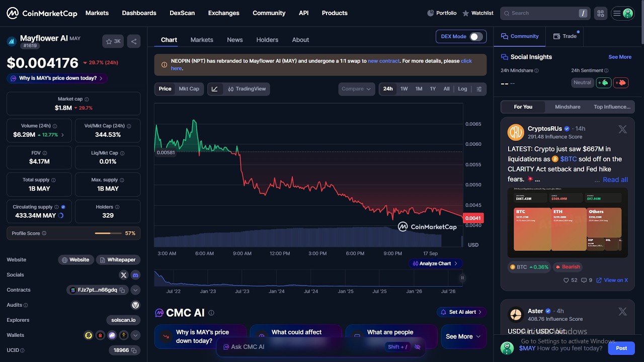Click the Audits shield icon

tap(135, 305)
